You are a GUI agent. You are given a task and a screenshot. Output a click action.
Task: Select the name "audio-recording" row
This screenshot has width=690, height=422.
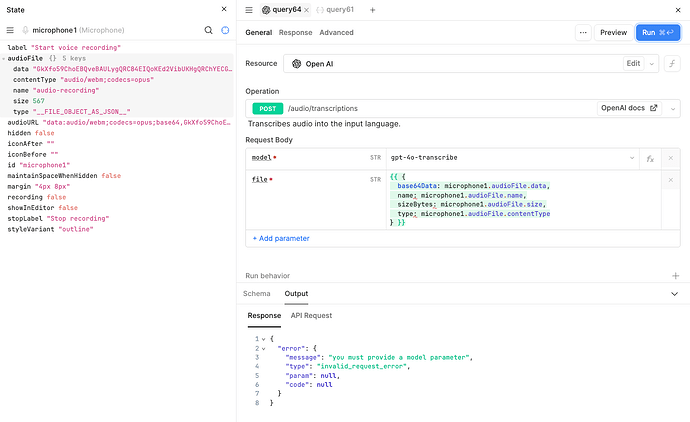[x=56, y=90]
